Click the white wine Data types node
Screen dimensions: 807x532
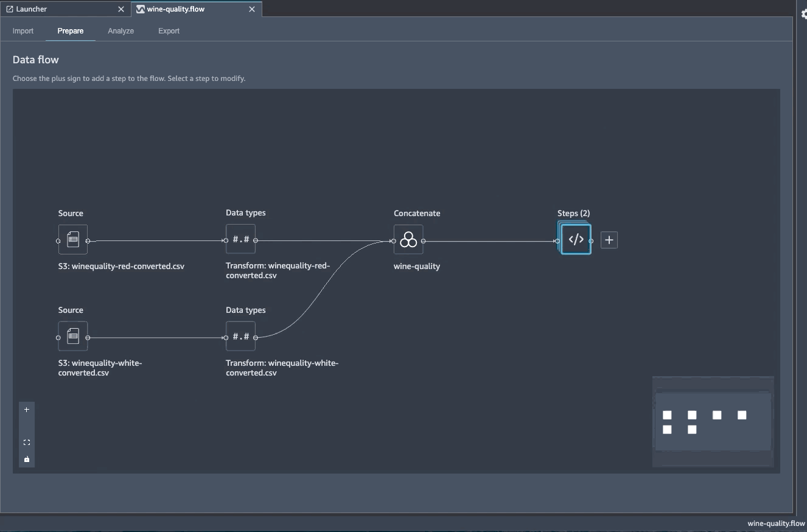(240, 337)
